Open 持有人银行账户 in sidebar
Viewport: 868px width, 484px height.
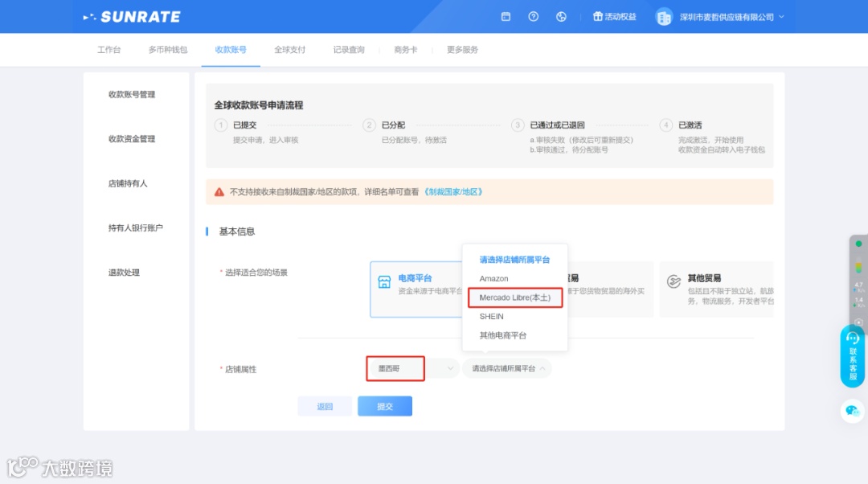[136, 228]
